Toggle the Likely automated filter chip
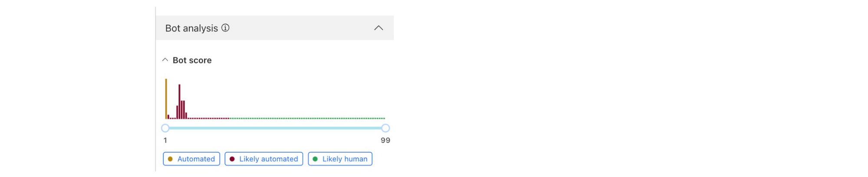This screenshot has width=868, height=177. (264, 159)
